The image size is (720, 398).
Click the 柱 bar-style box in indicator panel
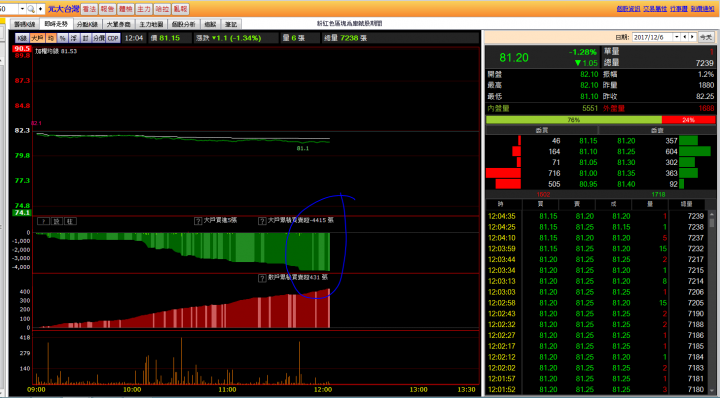tap(70, 221)
